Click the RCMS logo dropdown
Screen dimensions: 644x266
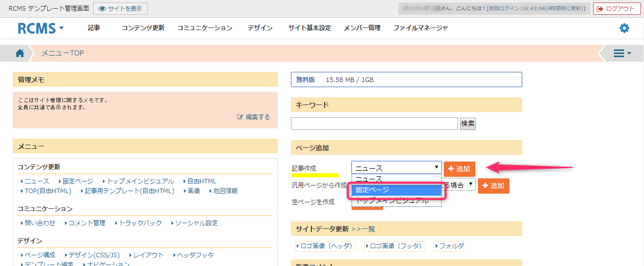pos(40,28)
